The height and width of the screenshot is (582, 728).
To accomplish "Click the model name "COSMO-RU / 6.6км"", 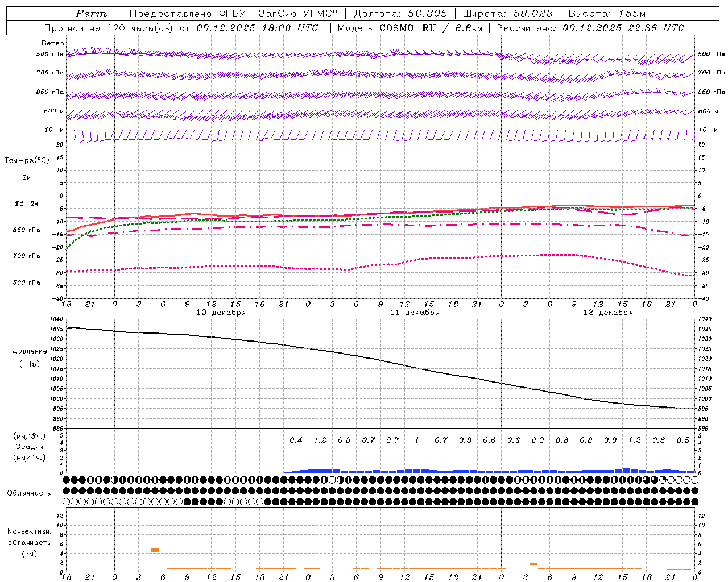I will click(431, 28).
